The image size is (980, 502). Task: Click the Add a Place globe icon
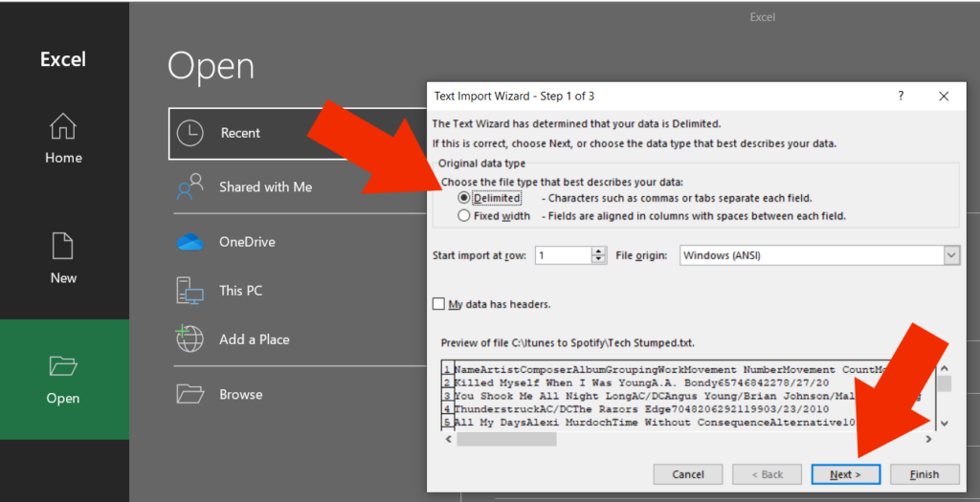click(x=190, y=339)
